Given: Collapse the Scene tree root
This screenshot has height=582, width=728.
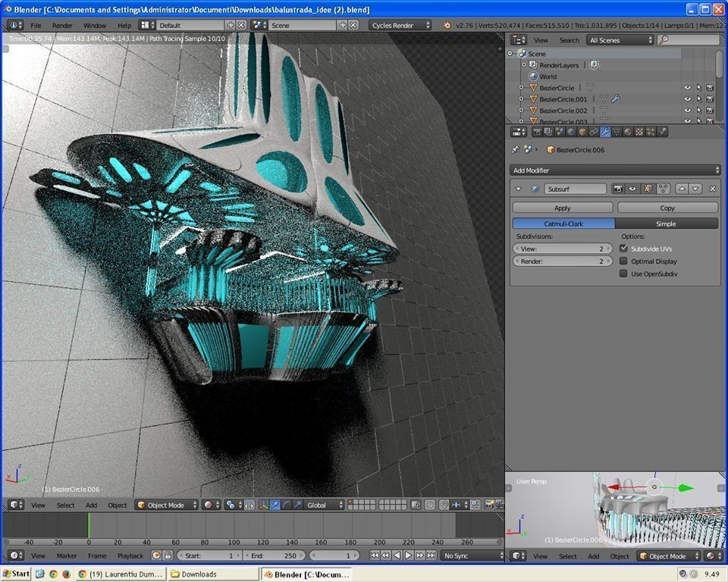Looking at the screenshot, I should 510,53.
